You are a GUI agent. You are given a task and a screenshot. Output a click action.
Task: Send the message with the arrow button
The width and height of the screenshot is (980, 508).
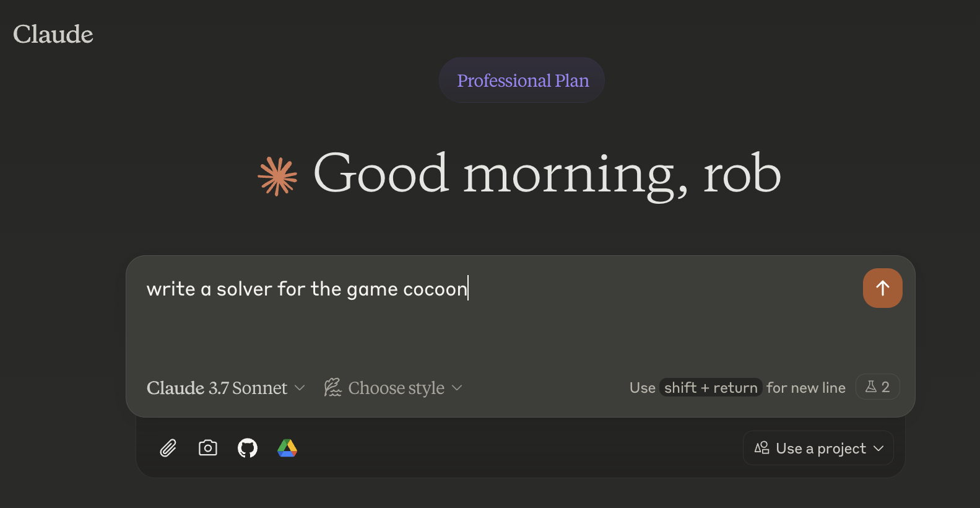882,288
